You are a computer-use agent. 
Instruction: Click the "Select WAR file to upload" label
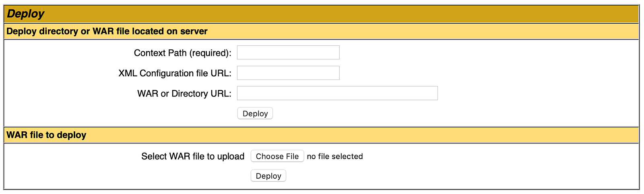(x=193, y=156)
